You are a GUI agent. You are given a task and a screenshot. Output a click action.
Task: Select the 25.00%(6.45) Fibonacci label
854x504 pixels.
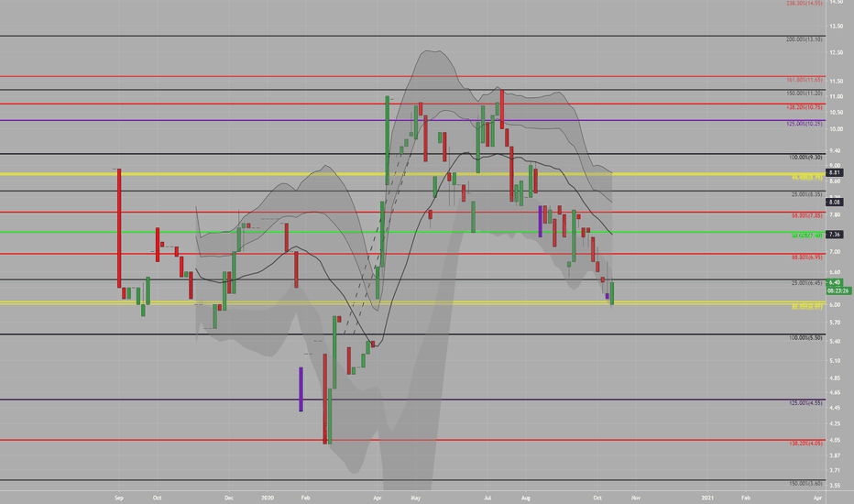click(806, 283)
